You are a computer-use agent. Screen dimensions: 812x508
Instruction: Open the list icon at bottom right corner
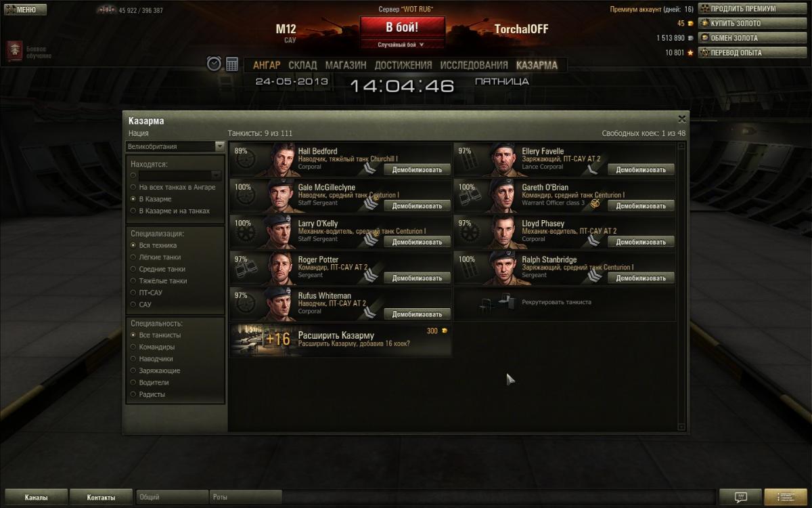click(785, 497)
